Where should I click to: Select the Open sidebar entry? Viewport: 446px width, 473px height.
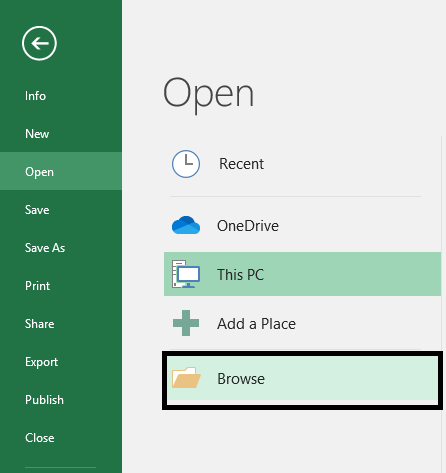coord(61,171)
